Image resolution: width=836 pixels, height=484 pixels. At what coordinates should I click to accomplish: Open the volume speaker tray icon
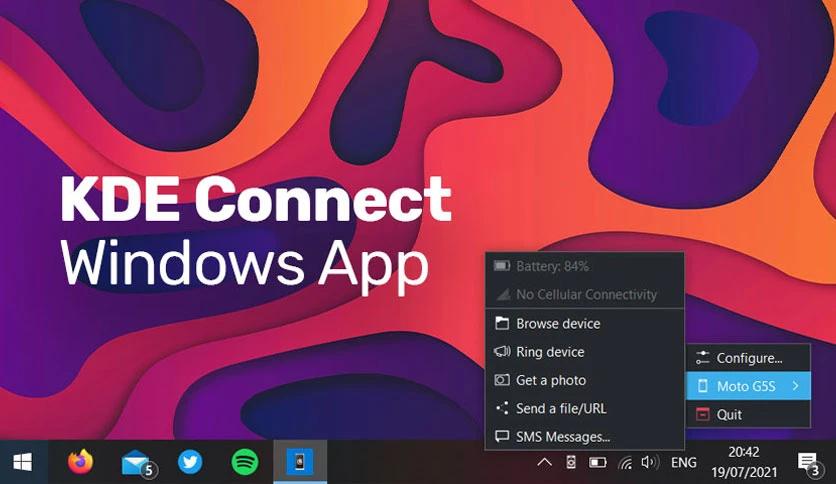pos(650,462)
